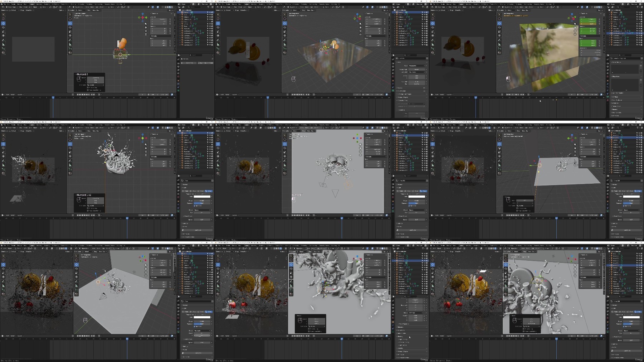This screenshot has height=362, width=644.
Task: Click Add Cube tool in Numpad 3 frame's main viewport
Action: (x=70, y=49)
